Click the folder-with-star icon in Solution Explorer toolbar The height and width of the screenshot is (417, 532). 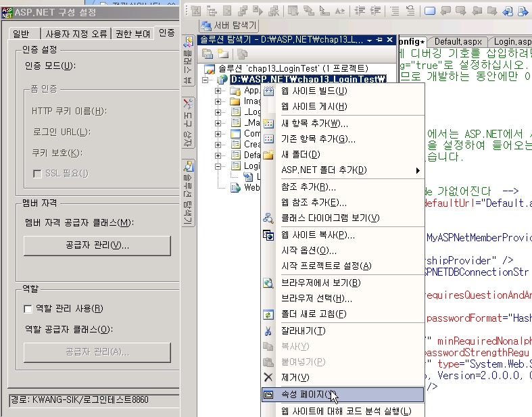click(x=222, y=53)
